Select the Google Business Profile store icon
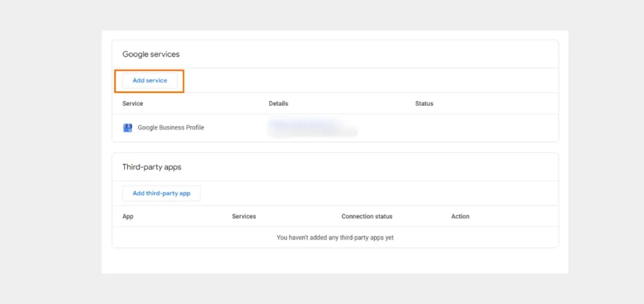The height and width of the screenshot is (304, 644). (x=128, y=128)
